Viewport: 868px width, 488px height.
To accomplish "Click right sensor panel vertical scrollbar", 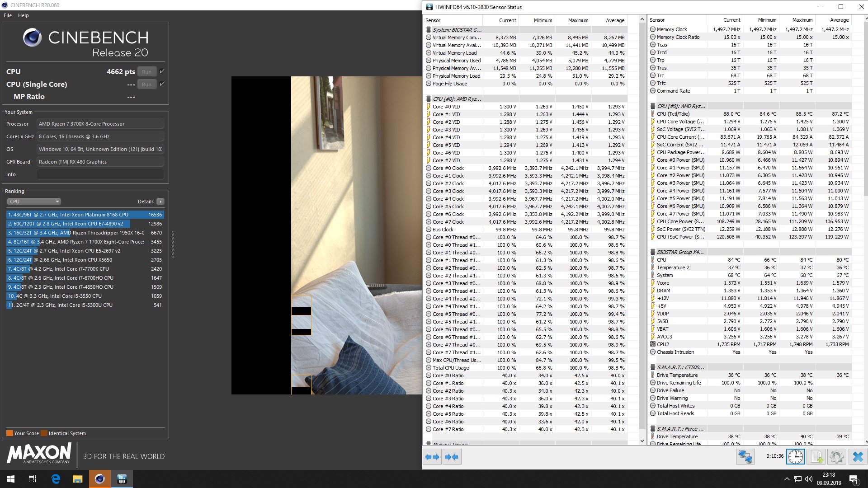I will [x=865, y=108].
